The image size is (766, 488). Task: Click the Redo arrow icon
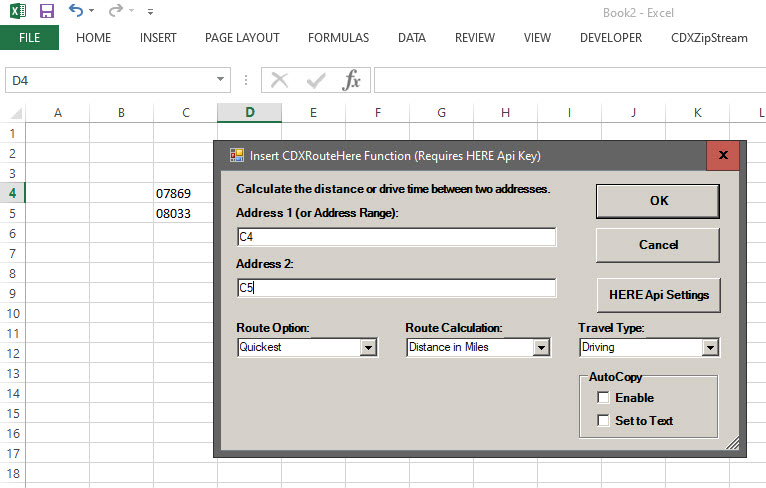116,10
